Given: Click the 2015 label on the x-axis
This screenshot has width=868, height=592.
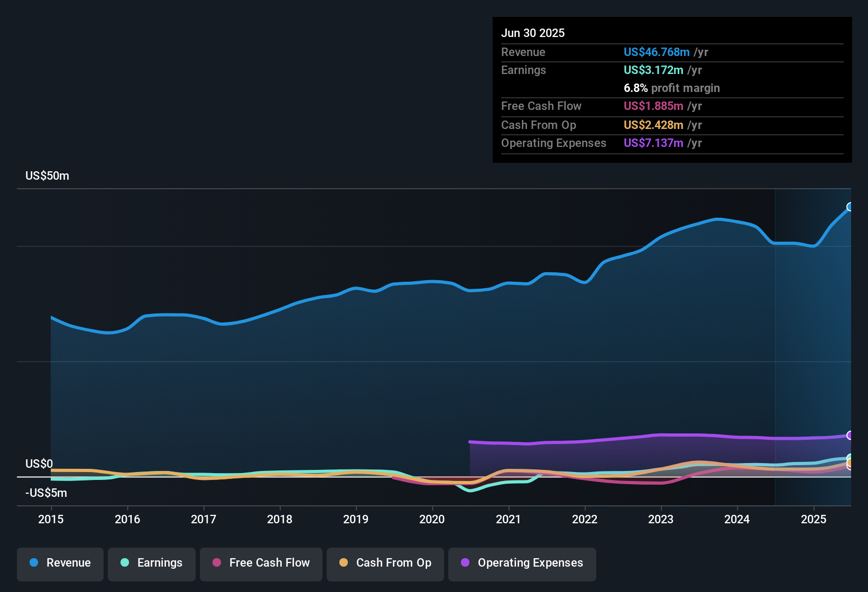Looking at the screenshot, I should pyautogui.click(x=51, y=519).
